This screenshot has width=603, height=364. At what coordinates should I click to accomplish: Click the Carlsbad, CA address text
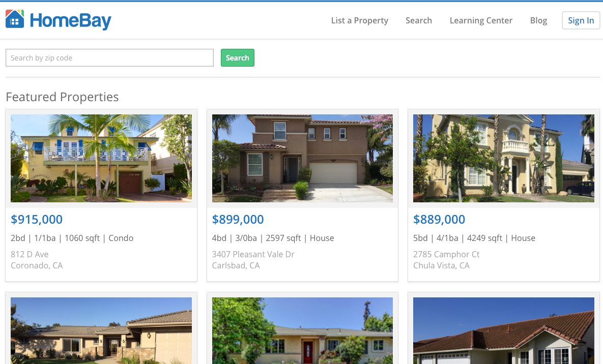[236, 265]
